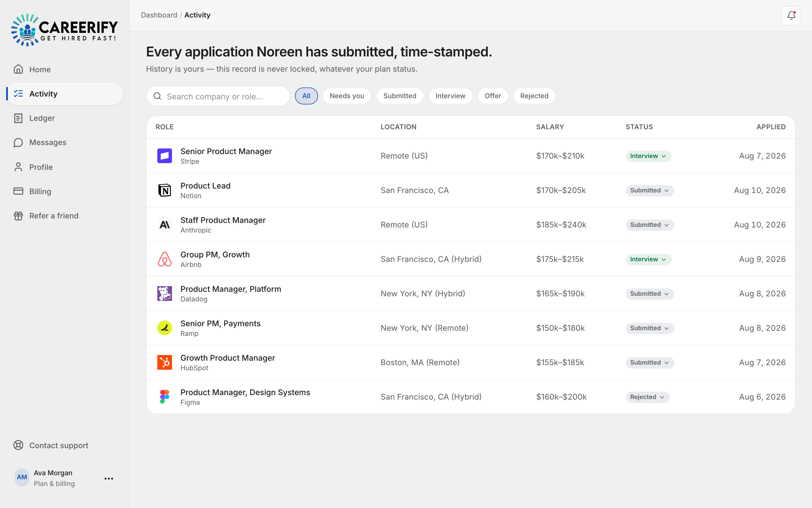
Task: Open the notifications bell
Action: point(791,16)
